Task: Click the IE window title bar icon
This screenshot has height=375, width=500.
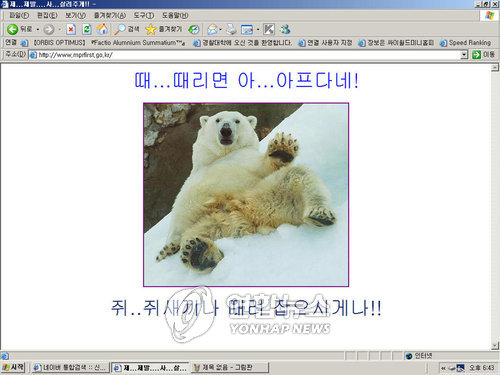Action: coord(4,4)
